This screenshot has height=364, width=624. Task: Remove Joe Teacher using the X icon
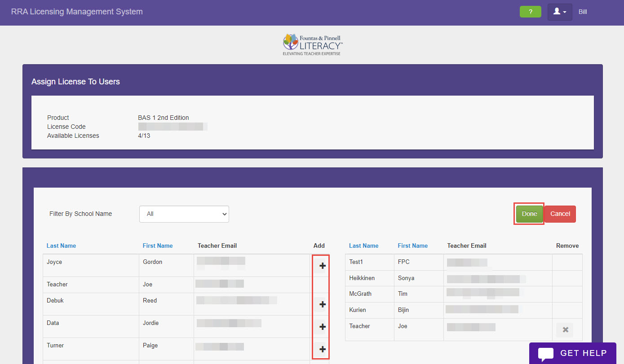[565, 329]
